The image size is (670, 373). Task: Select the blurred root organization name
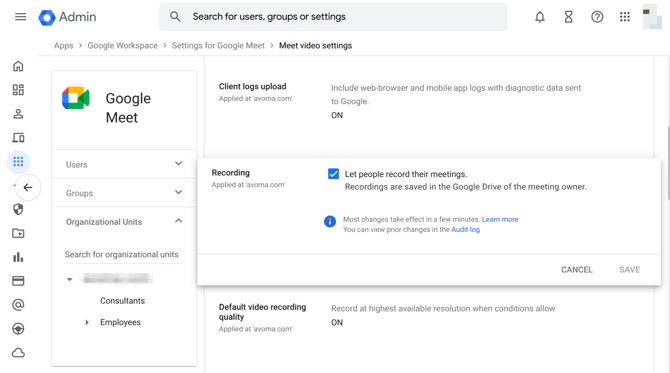coord(118,279)
